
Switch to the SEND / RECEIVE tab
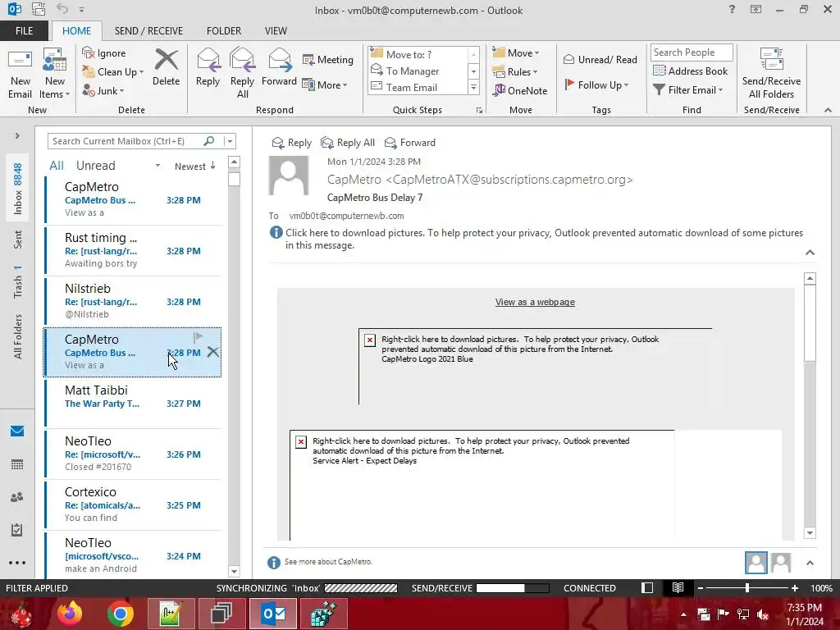tap(148, 30)
